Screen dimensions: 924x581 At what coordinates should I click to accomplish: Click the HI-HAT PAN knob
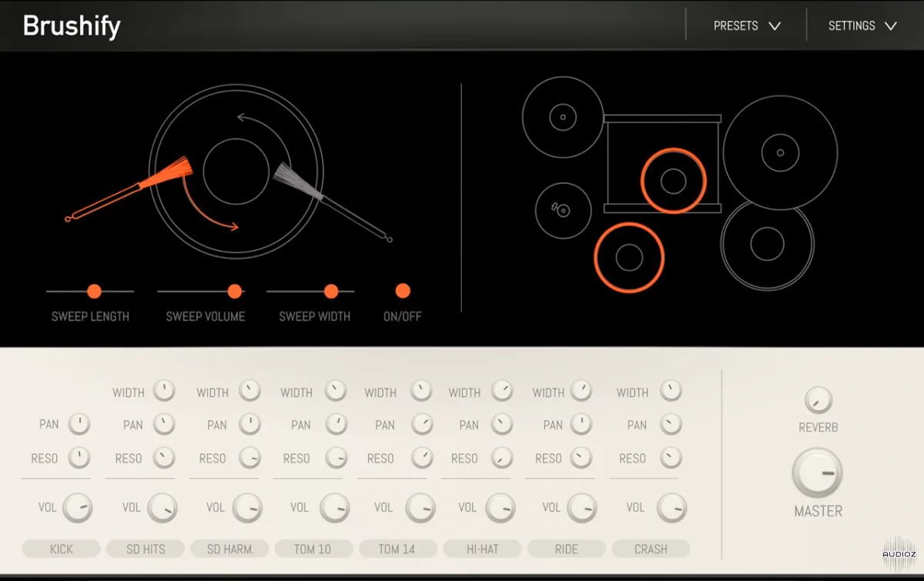pos(502,423)
